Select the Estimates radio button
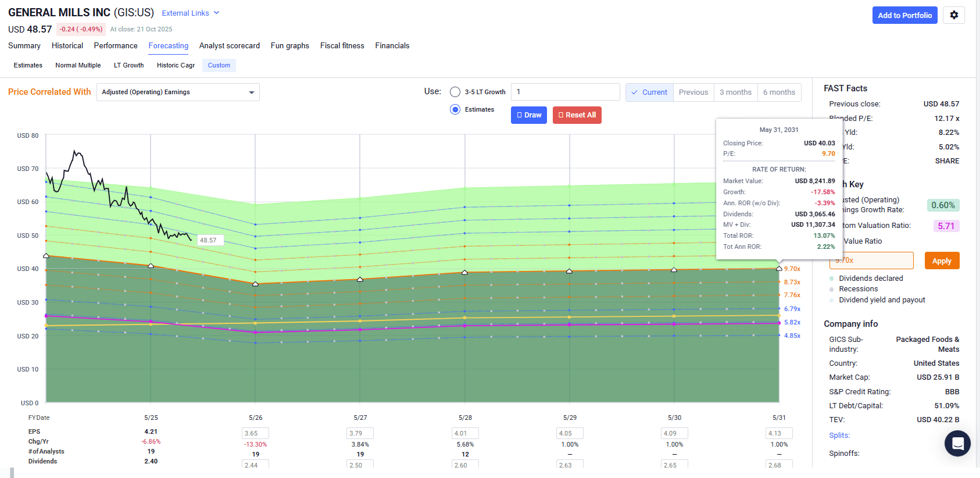 tap(455, 109)
